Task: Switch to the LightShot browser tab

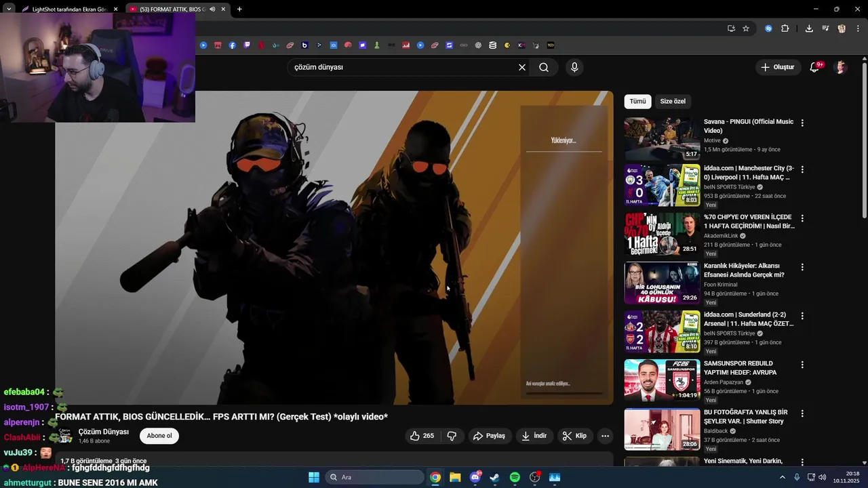Action: point(69,9)
